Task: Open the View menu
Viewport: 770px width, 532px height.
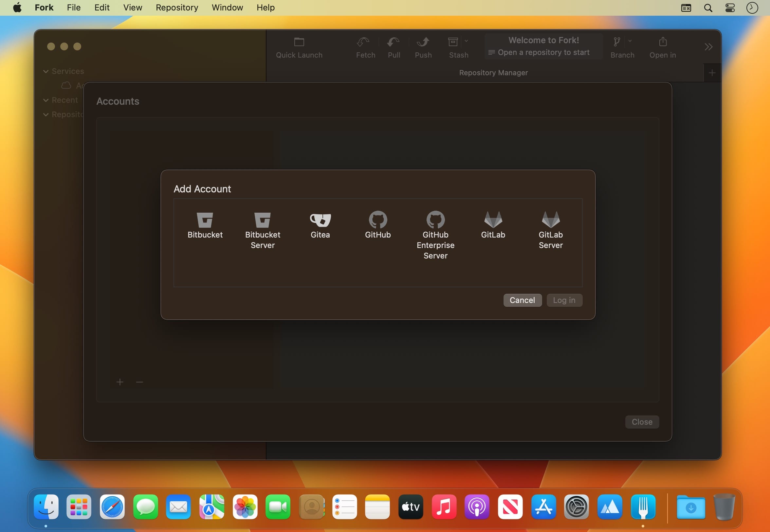Action: pyautogui.click(x=132, y=7)
